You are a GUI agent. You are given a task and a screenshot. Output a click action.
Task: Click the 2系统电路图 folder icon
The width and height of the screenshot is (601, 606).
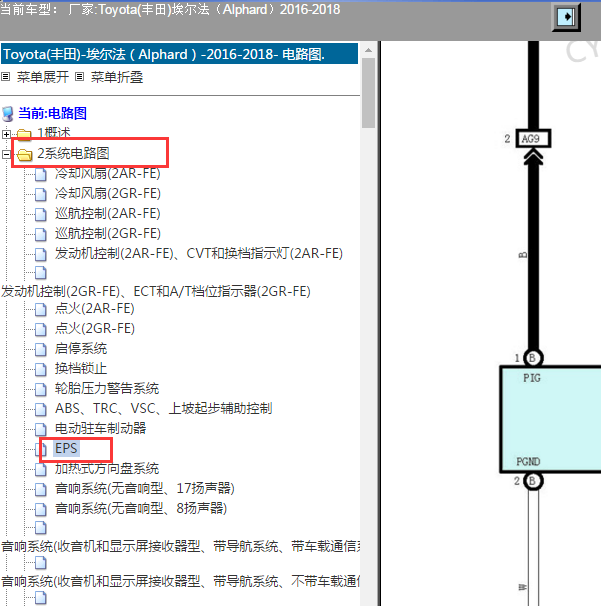click(x=24, y=155)
